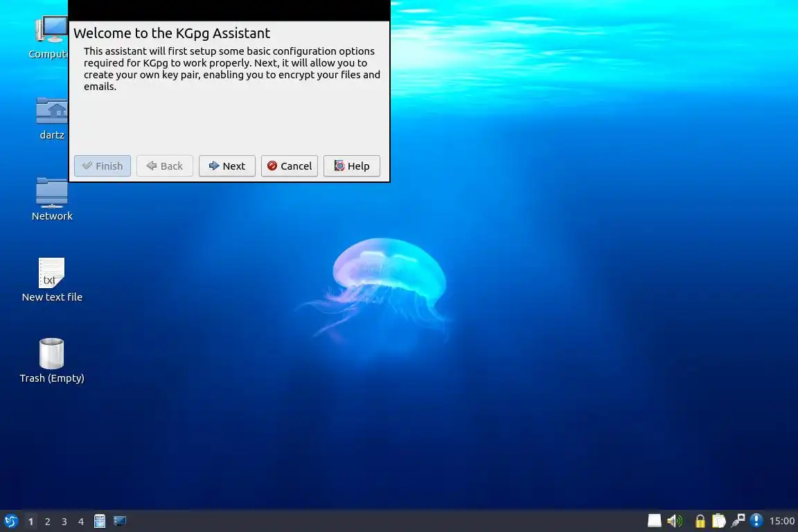Click the network connection tray icon
The width and height of the screenshot is (798, 532).
tap(738, 521)
